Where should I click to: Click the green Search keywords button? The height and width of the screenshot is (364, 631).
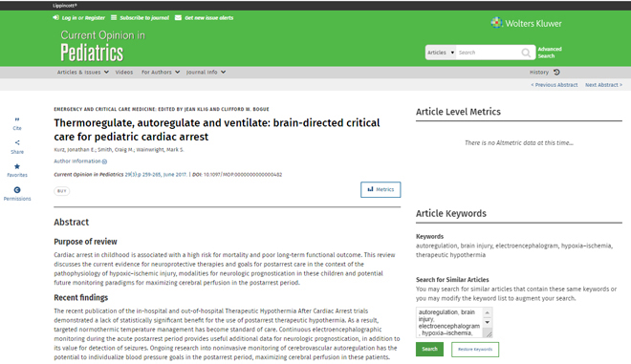[x=429, y=349]
